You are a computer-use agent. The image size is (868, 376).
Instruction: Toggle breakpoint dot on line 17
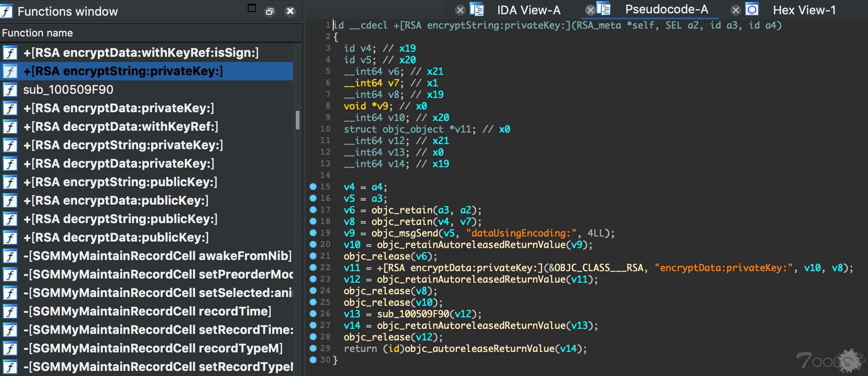coord(313,210)
